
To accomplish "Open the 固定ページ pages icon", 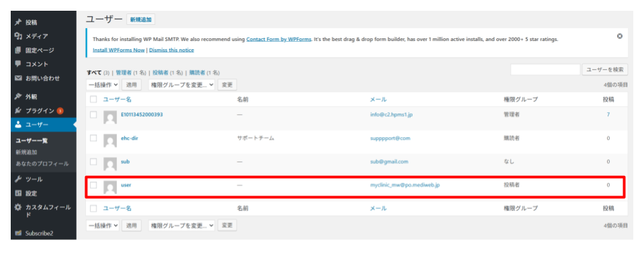I will tap(18, 50).
